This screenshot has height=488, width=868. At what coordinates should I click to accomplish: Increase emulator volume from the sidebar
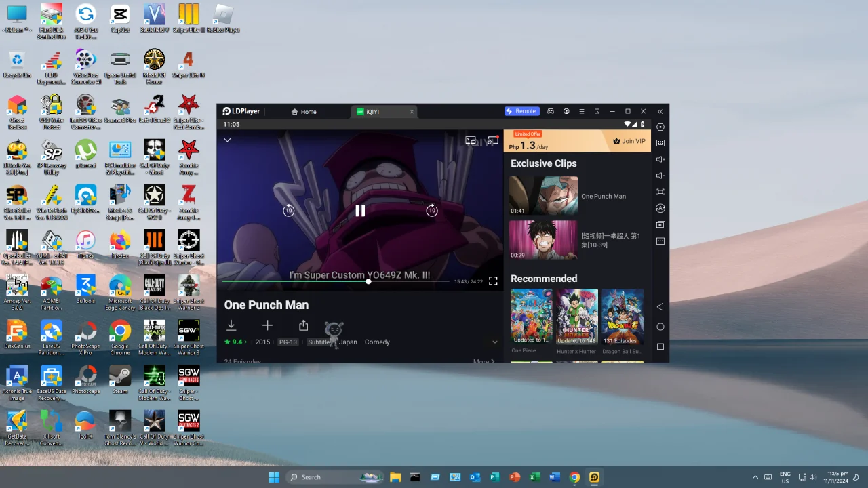[x=660, y=159]
